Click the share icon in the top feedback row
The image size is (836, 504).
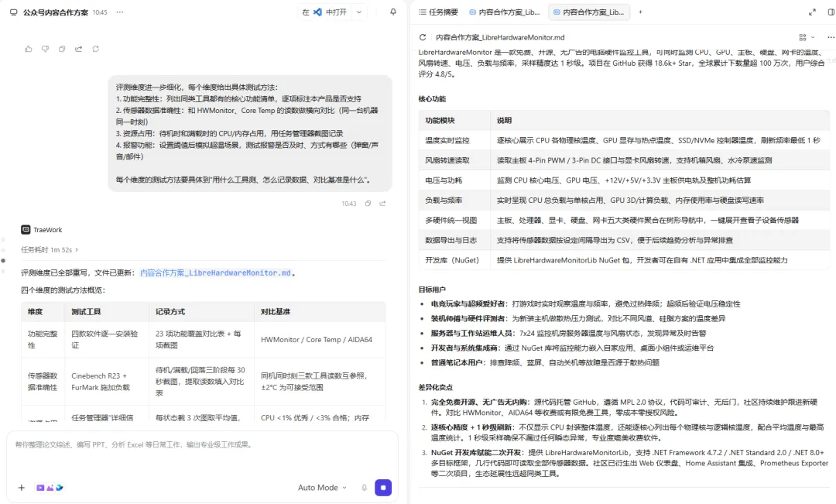79,49
